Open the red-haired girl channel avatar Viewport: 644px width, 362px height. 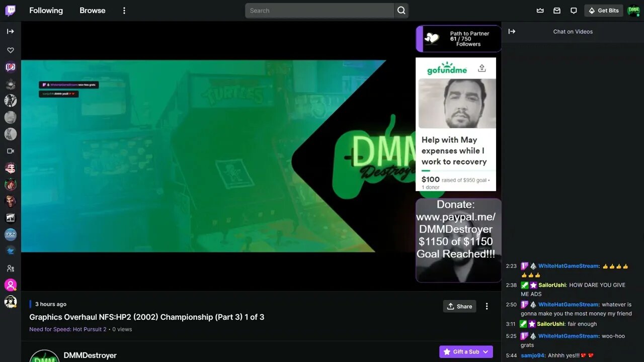click(x=11, y=185)
